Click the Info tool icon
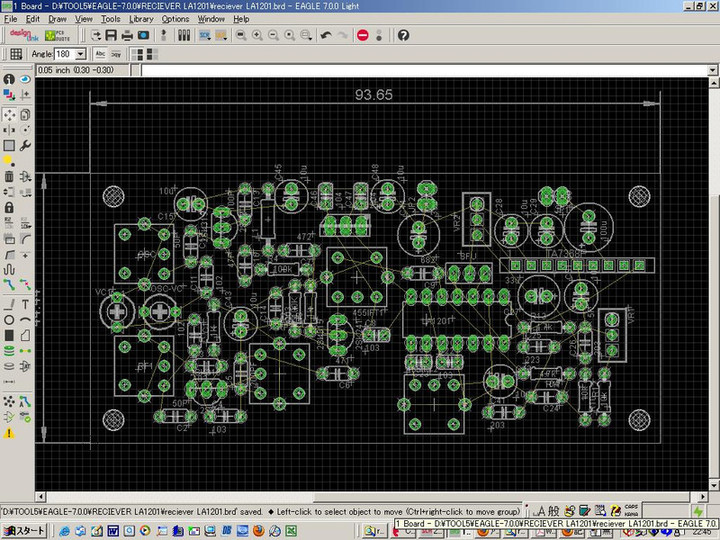Image resolution: width=720 pixels, height=540 pixels. coord(9,79)
